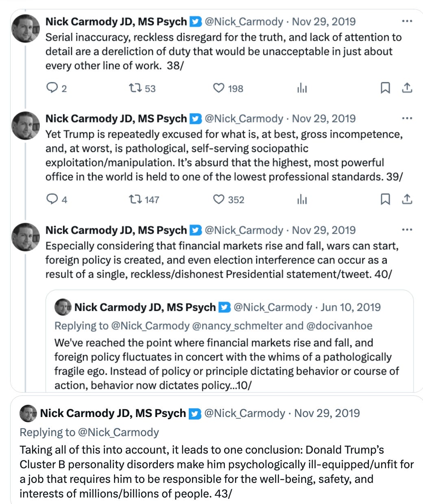Share the tweet ending 39/

407,199
